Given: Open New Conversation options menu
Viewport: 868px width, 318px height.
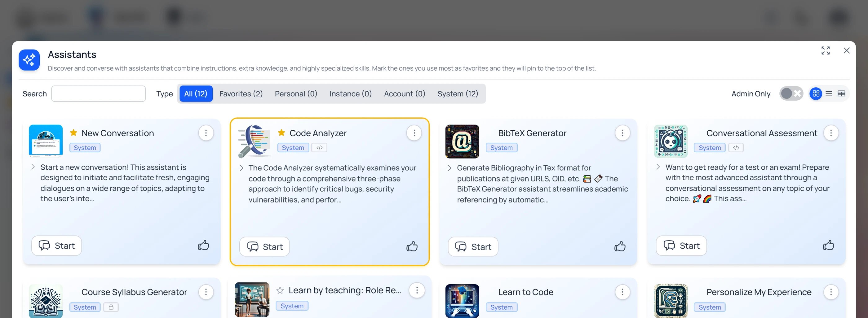Looking at the screenshot, I should (206, 133).
